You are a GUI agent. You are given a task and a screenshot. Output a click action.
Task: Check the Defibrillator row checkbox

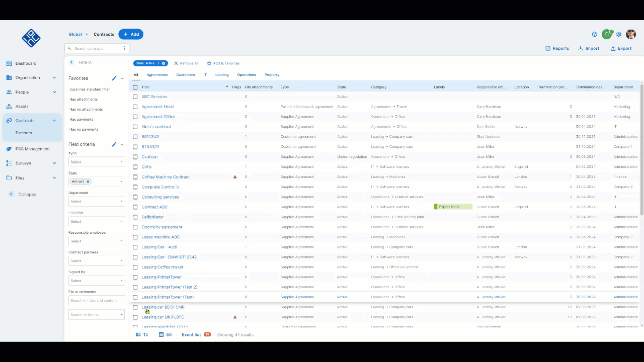pos(135,217)
